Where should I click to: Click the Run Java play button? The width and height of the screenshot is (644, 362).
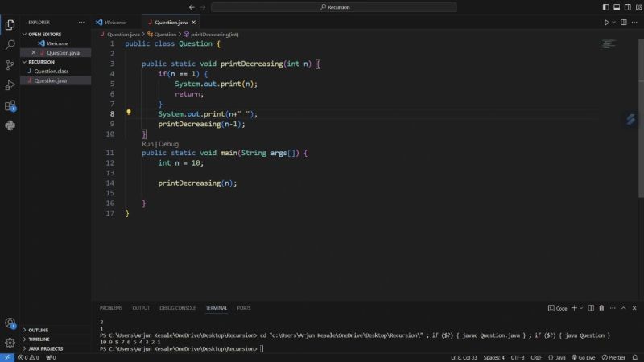[x=606, y=23]
